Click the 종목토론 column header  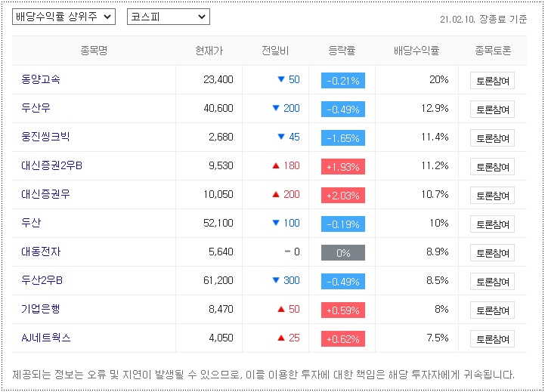coord(493,51)
